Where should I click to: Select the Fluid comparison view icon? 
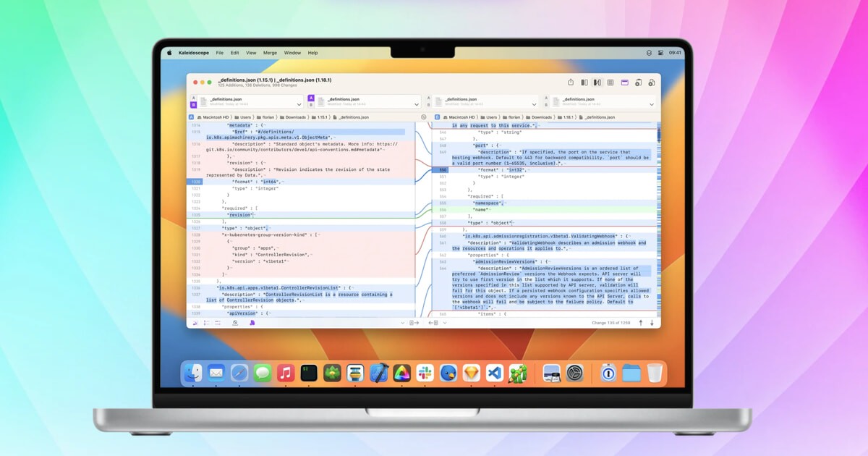[597, 83]
